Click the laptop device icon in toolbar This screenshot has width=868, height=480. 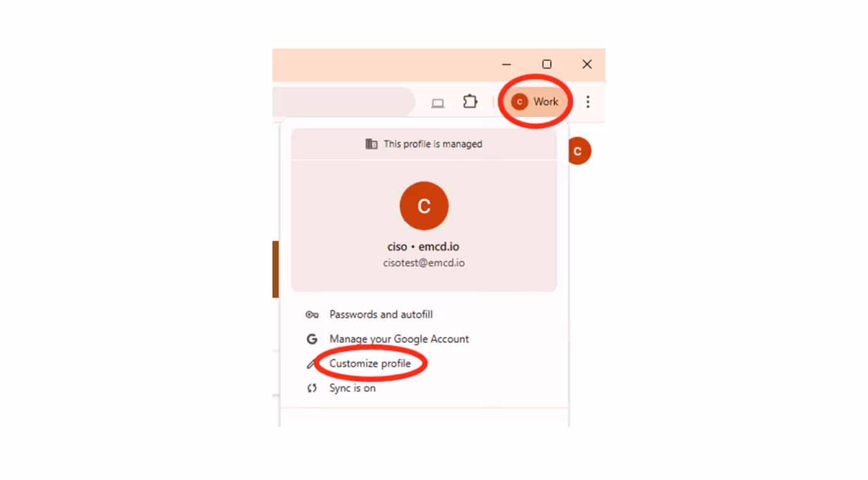(x=438, y=103)
